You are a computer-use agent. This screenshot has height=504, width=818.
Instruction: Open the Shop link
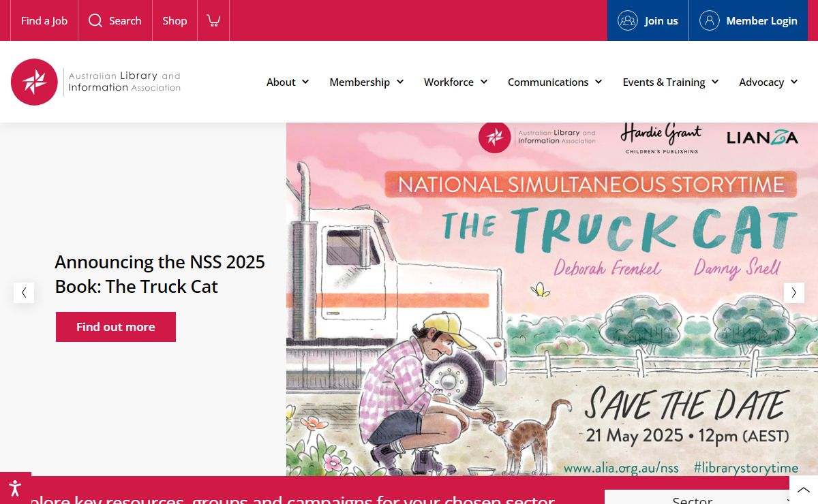(175, 20)
